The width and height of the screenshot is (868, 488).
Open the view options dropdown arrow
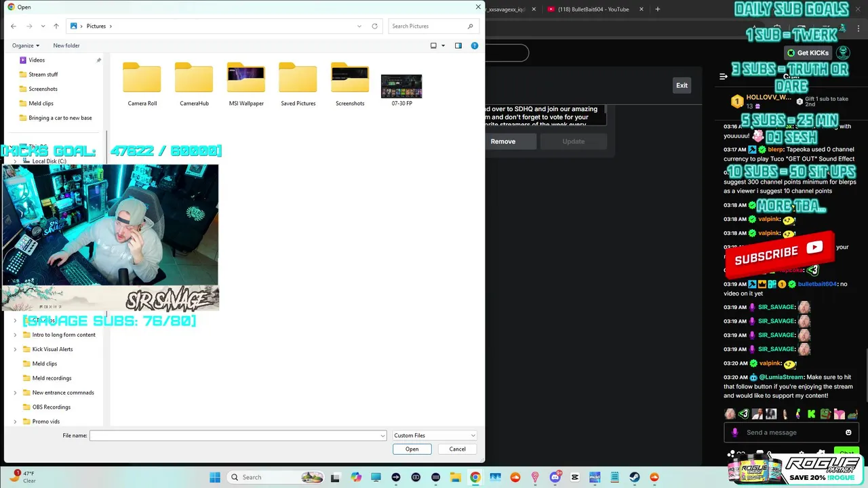pyautogui.click(x=443, y=45)
